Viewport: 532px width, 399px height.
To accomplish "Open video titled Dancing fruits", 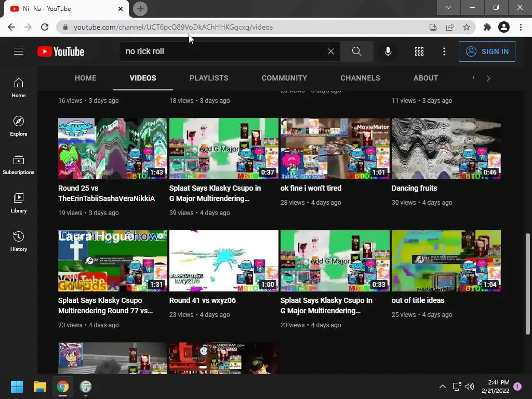I will pyautogui.click(x=414, y=188).
